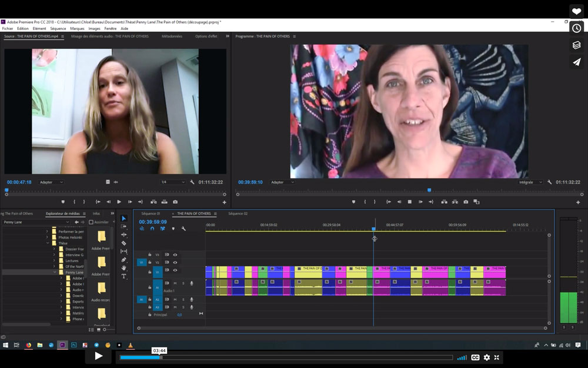Open Program monitor Intégrale resolution dropdown
This screenshot has height=368, width=588.
(x=530, y=182)
